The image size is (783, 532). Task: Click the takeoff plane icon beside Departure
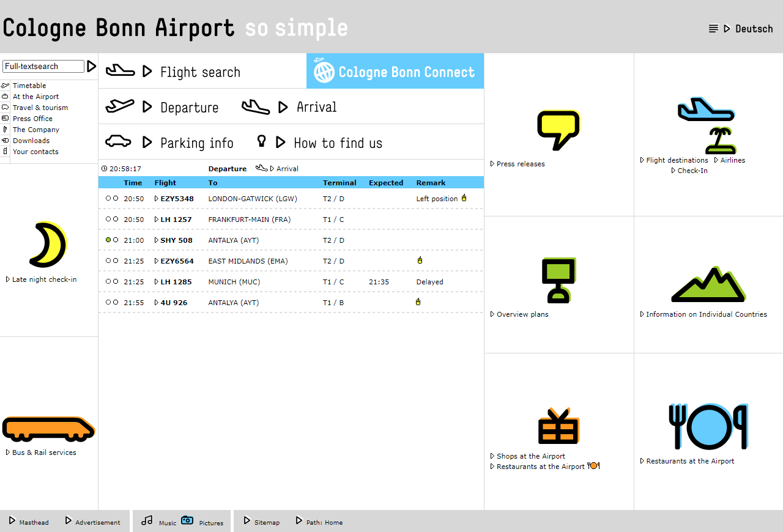pyautogui.click(x=120, y=106)
